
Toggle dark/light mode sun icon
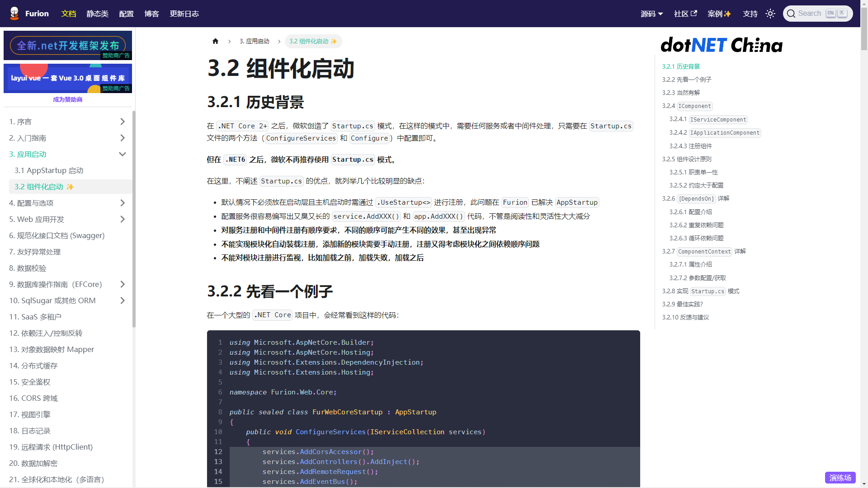(x=770, y=14)
